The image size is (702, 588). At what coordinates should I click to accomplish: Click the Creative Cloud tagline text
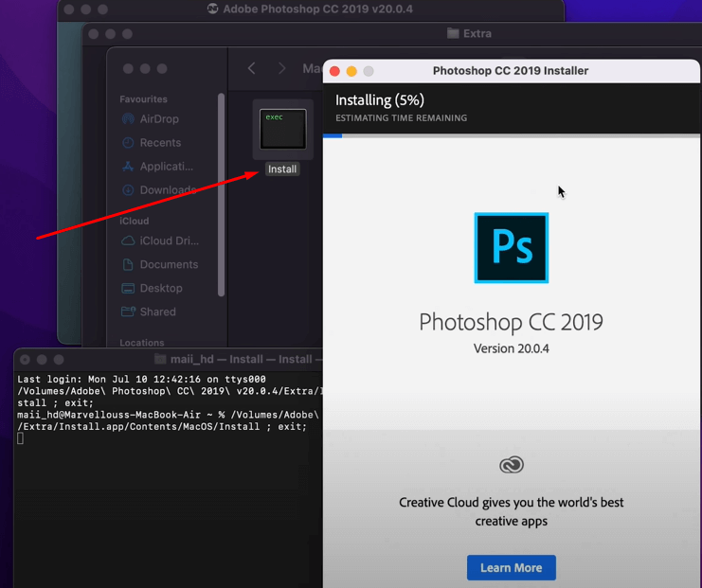[x=512, y=511]
